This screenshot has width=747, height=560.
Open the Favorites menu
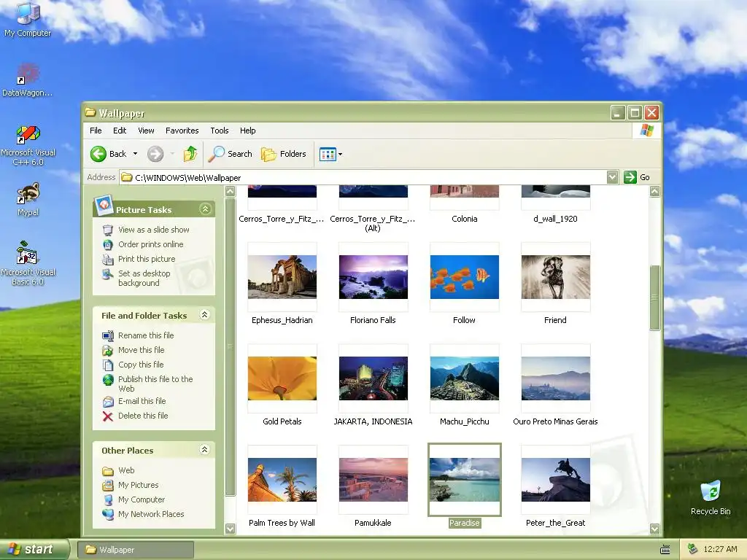tap(182, 131)
